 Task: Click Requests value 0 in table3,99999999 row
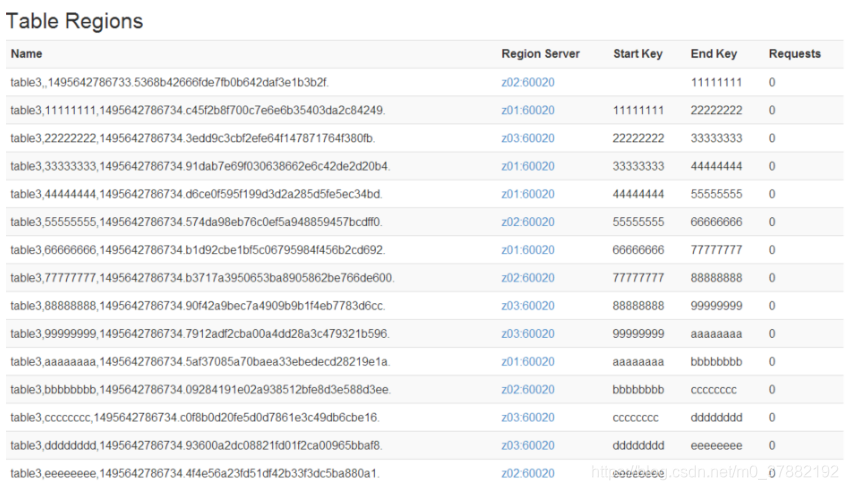[x=772, y=334]
